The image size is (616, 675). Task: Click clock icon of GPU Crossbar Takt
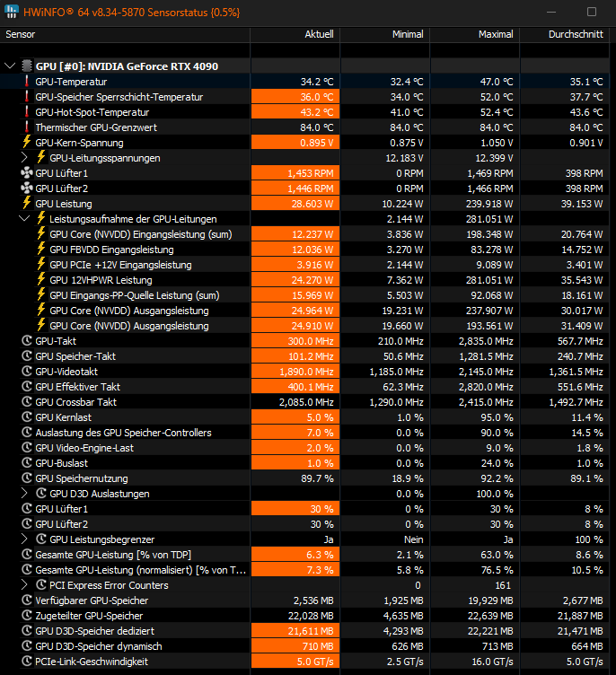click(27, 402)
